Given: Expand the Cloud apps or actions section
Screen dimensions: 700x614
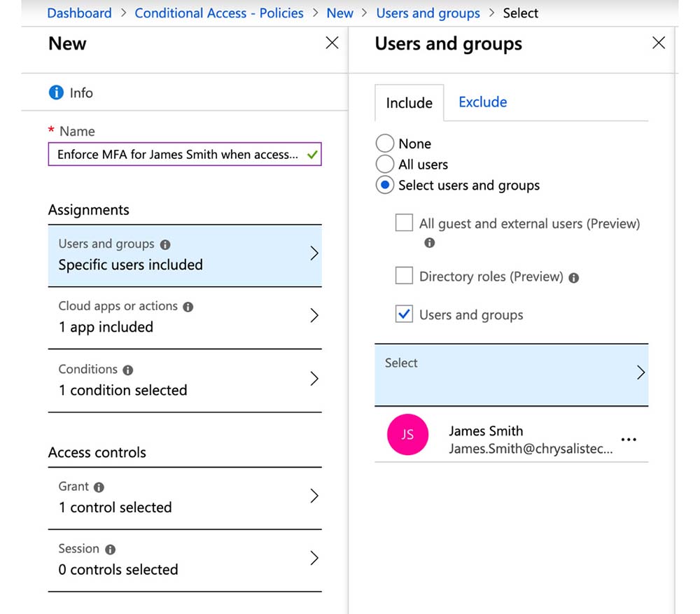Looking at the screenshot, I should tap(184, 317).
